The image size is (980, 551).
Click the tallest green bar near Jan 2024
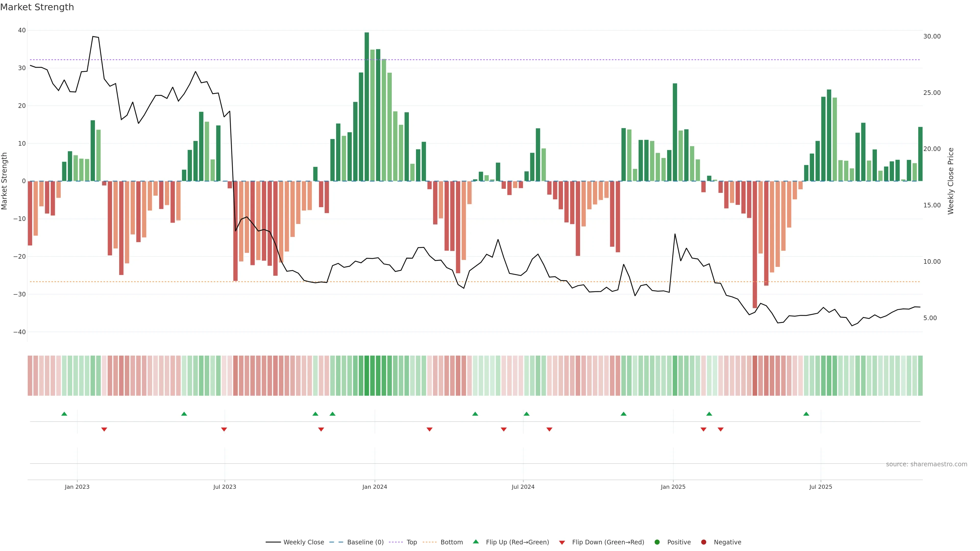click(x=367, y=106)
